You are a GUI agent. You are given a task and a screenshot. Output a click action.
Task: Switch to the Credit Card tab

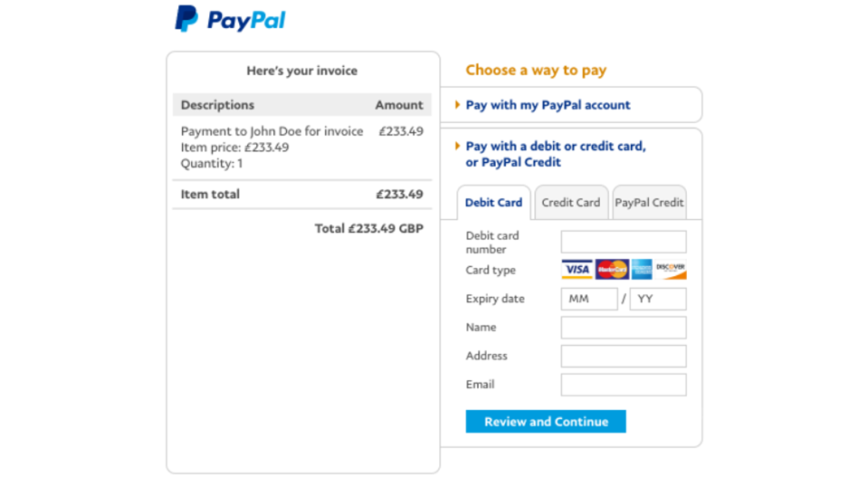[570, 203]
